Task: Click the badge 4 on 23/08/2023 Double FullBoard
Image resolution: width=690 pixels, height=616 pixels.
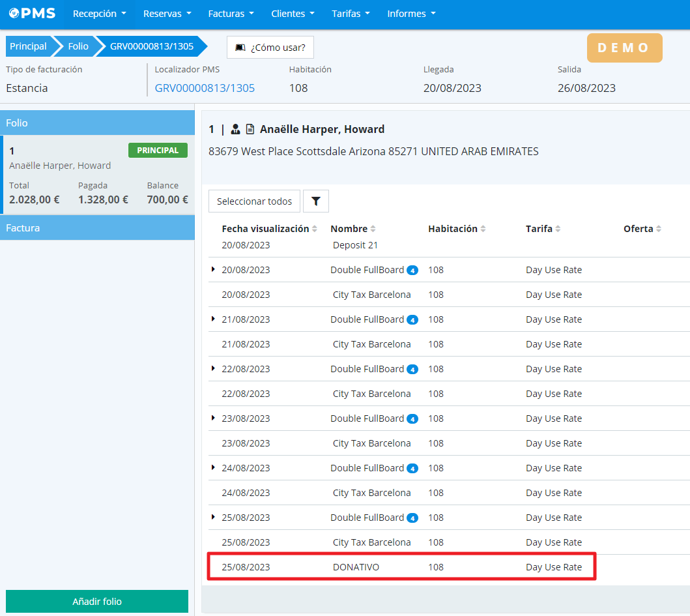Action: (x=412, y=419)
